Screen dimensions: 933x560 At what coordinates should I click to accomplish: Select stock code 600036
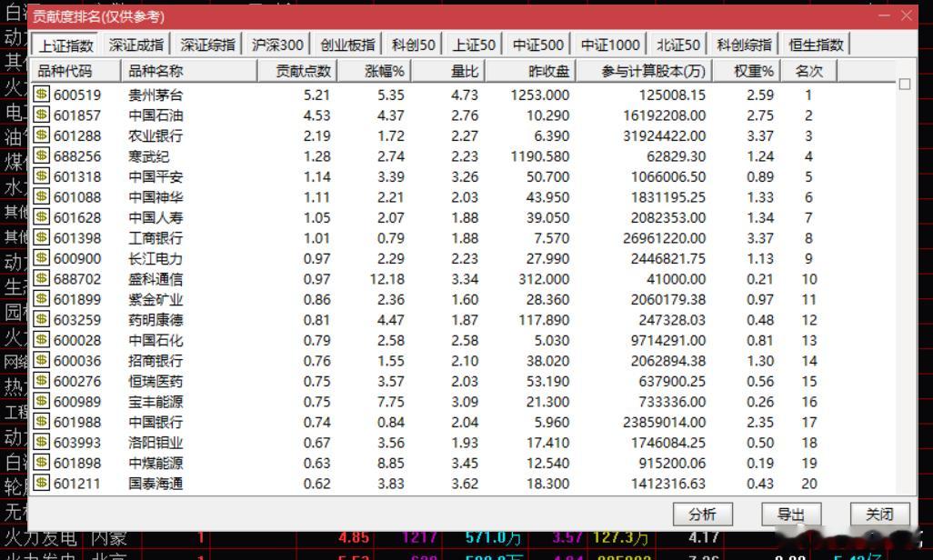[77, 361]
